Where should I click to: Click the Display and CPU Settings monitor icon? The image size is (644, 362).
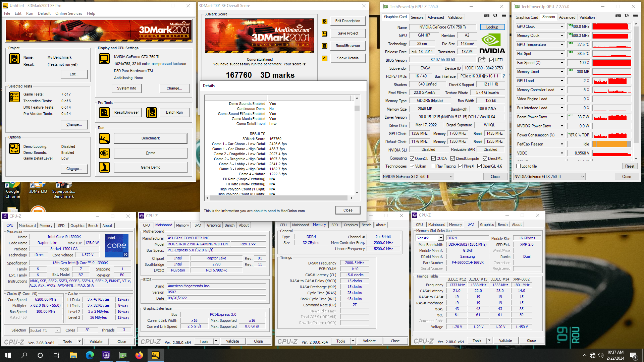click(104, 59)
